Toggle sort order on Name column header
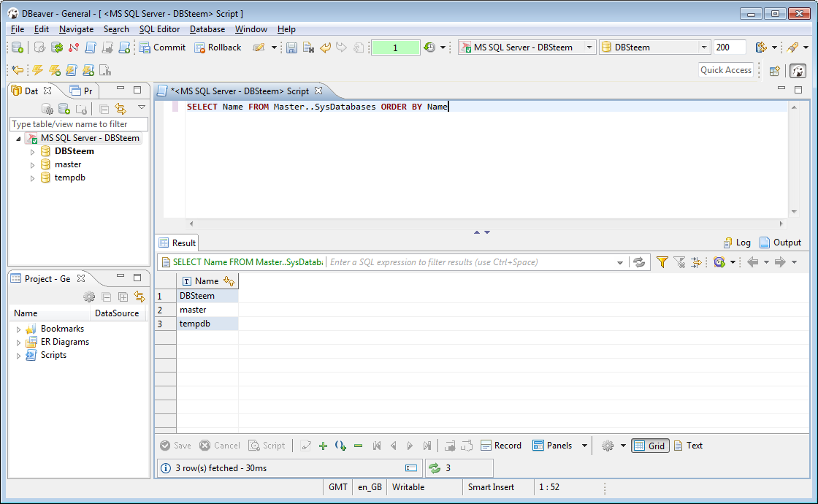Screen dimensions: 818x504 [229, 280]
